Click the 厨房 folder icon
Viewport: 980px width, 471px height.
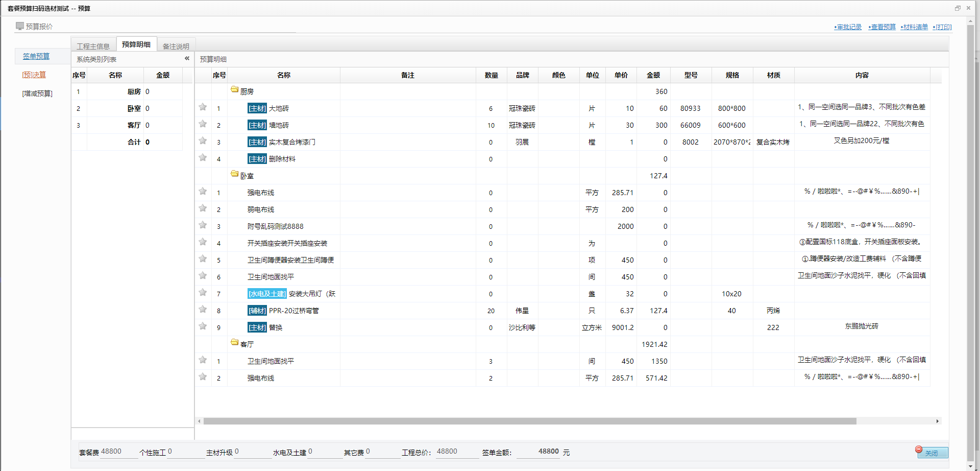coord(235,90)
